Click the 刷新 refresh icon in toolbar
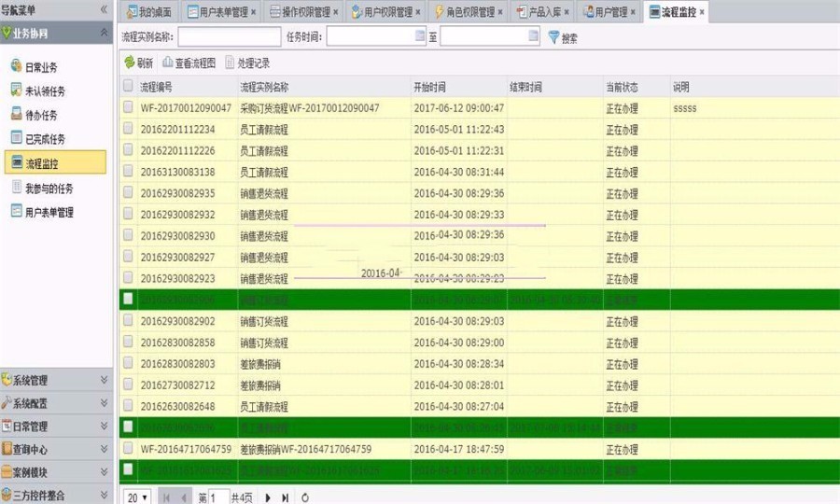 coord(130,63)
